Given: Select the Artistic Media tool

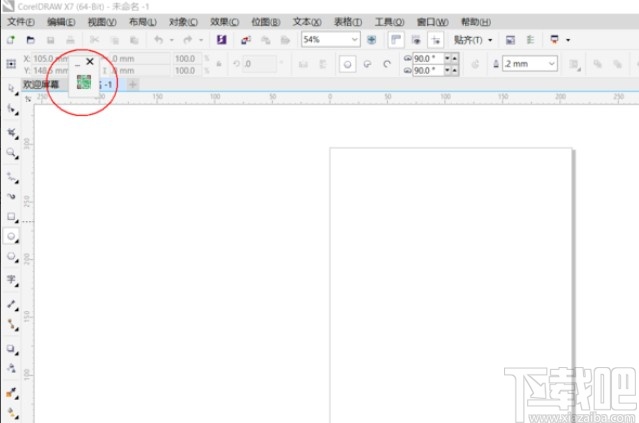Looking at the screenshot, I should tap(11, 196).
